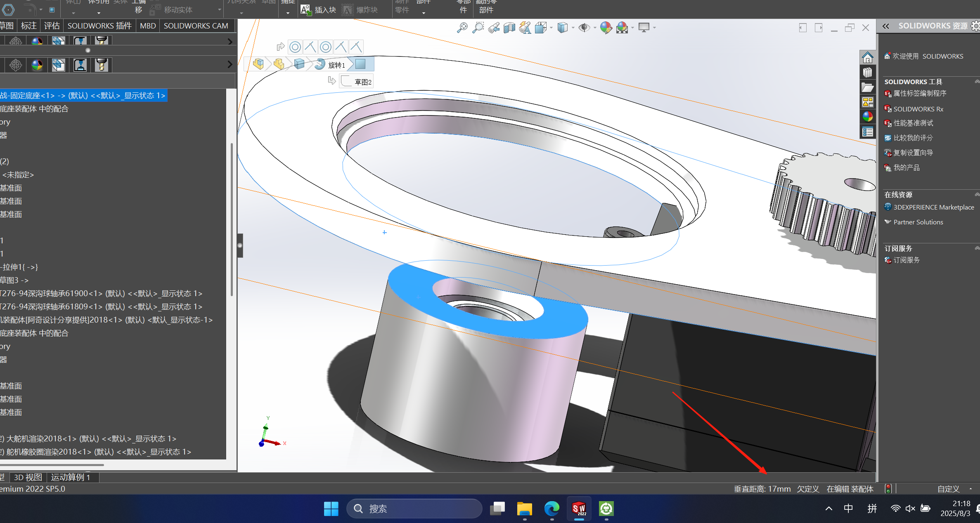Toggle shaded display style cube
Viewport: 980px width, 523px height.
[563, 28]
